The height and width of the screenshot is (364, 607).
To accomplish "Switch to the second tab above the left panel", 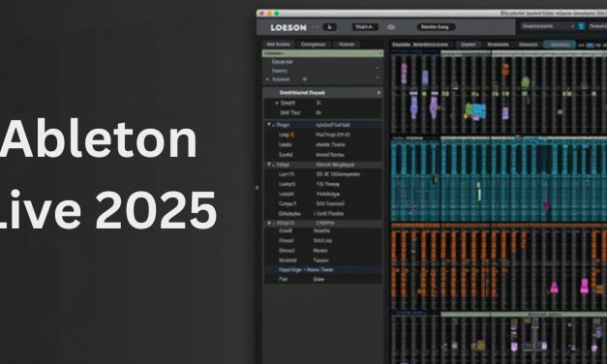I will [313, 45].
